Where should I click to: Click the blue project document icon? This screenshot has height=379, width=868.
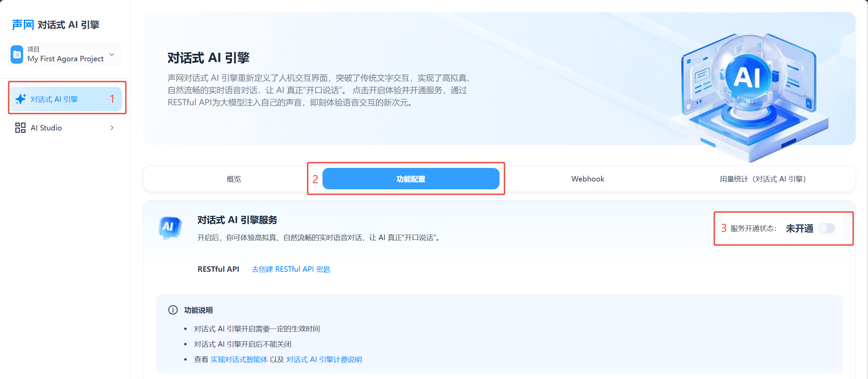tap(17, 54)
